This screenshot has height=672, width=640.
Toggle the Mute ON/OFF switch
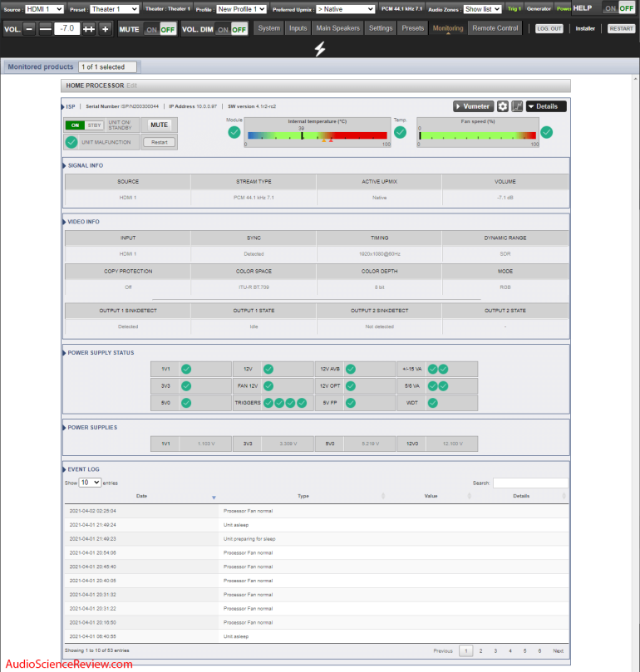[160, 28]
